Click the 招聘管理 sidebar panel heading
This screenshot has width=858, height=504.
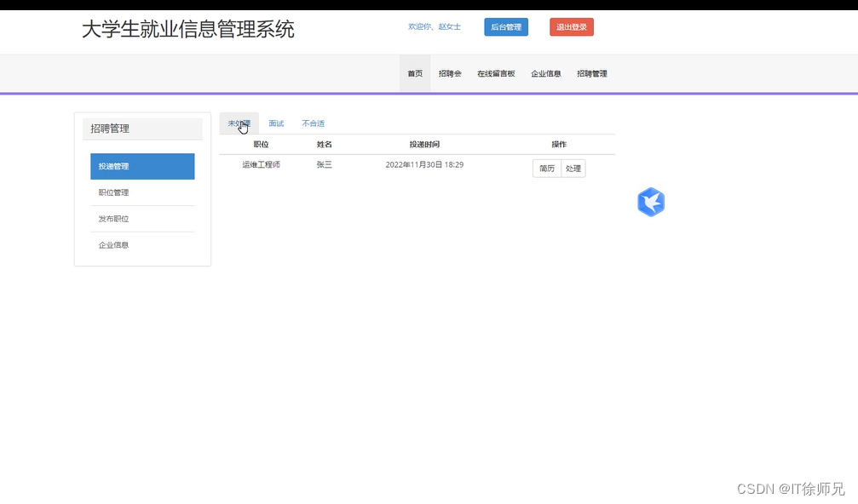[142, 129]
